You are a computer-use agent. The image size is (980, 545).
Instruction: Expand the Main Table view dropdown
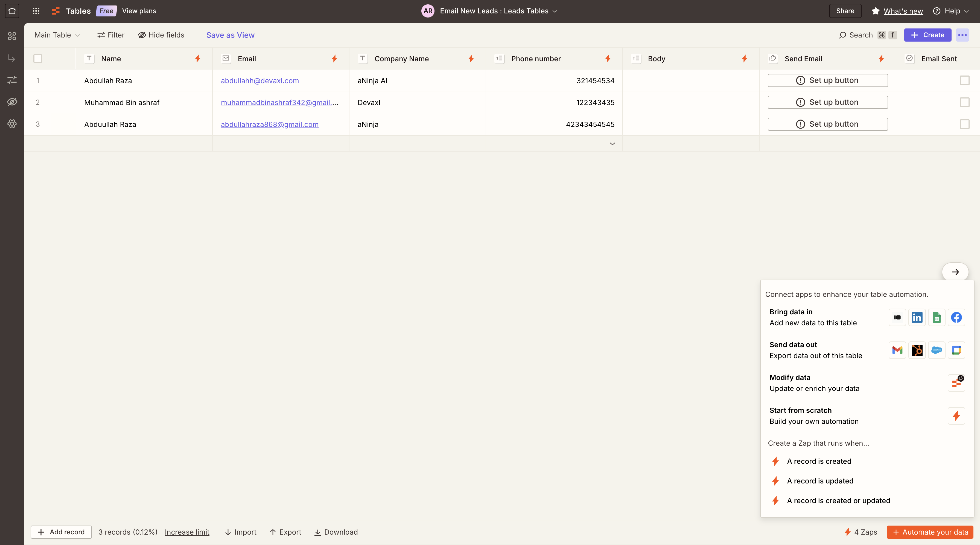pos(57,35)
